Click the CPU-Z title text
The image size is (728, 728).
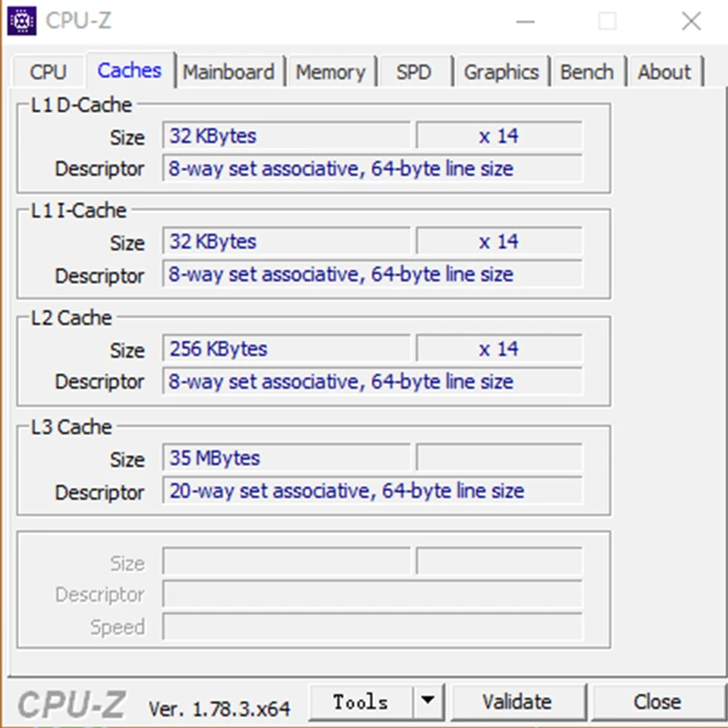tap(78, 21)
